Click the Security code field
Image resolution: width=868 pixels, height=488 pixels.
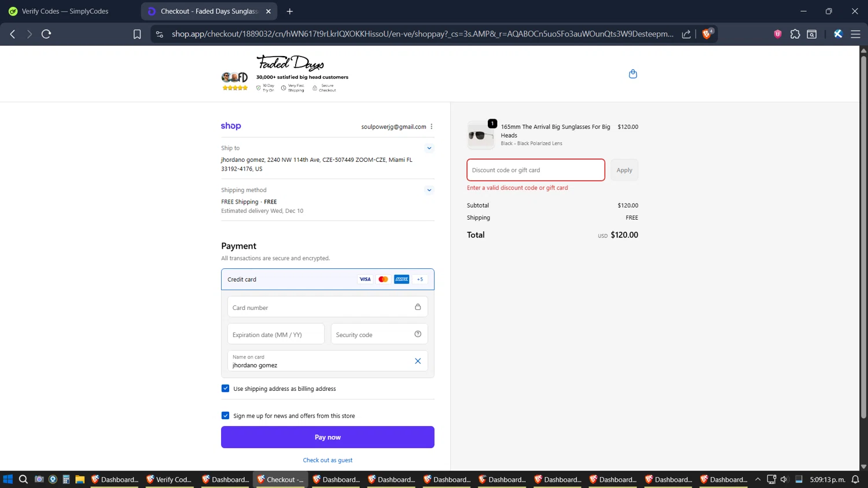tap(380, 334)
